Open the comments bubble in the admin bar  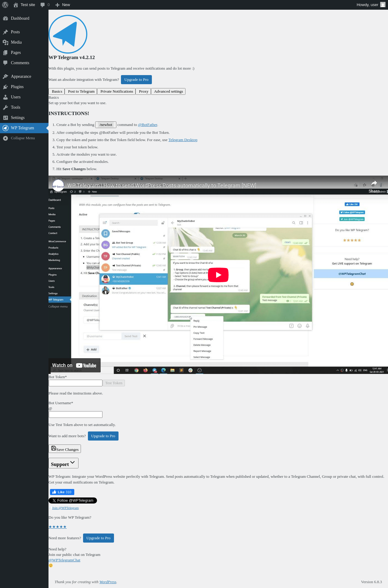coord(45,5)
